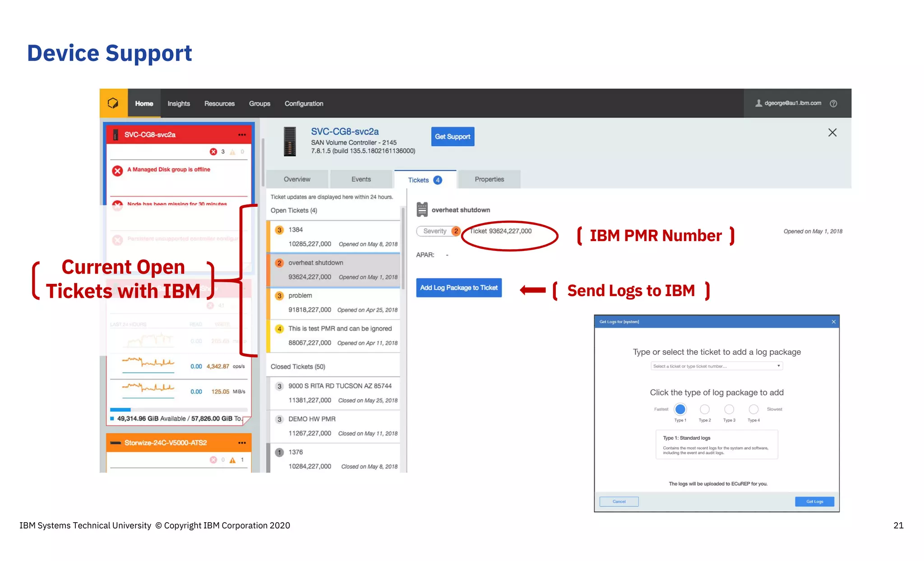Click the device list scrollbar
Viewport: 924px width, 561px height.
point(263,162)
